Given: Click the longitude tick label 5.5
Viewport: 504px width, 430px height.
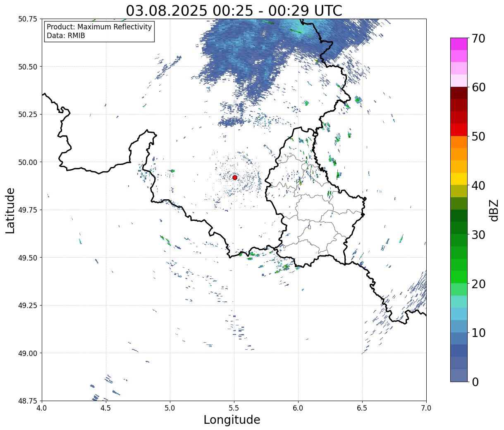Looking at the screenshot, I should [x=234, y=408].
